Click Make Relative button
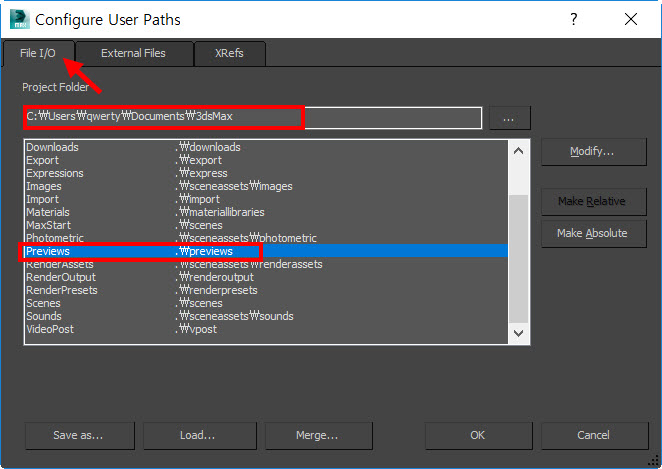Screen dimensions: 662x469 (x=594, y=201)
